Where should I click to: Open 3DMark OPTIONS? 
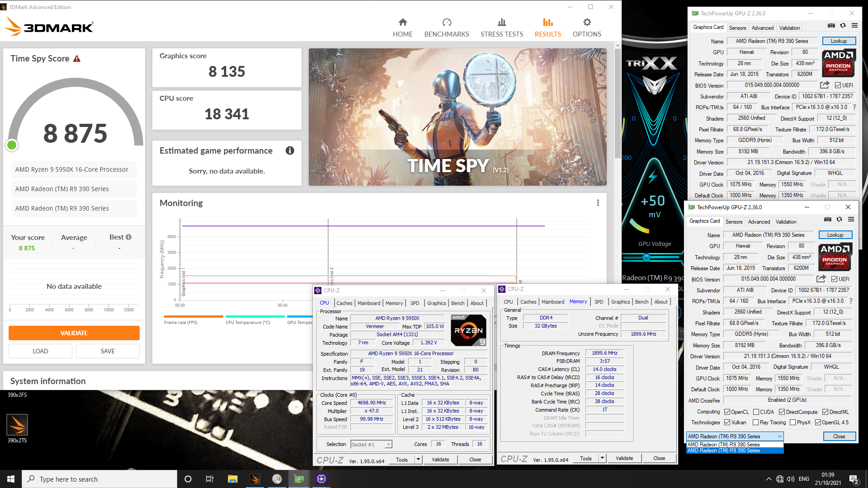point(587,28)
